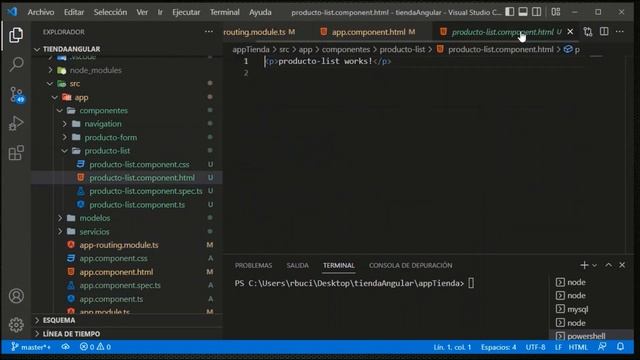Open the VS Code logo application menu
Image resolution: width=640 pixels, height=360 pixels.
[x=12, y=12]
